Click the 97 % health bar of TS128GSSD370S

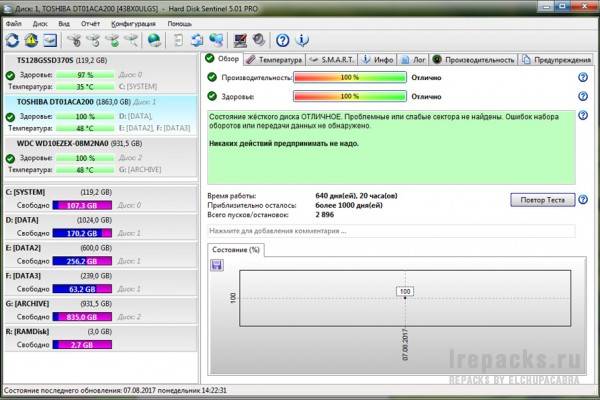coord(85,75)
